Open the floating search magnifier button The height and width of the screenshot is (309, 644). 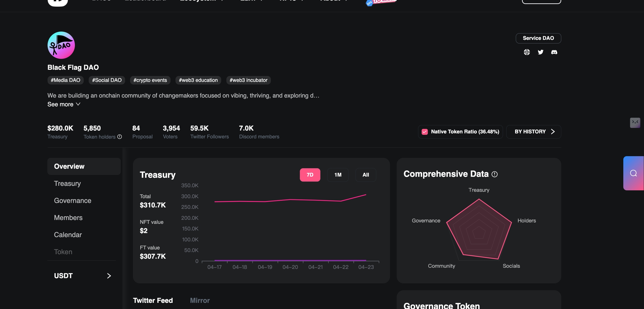633,173
